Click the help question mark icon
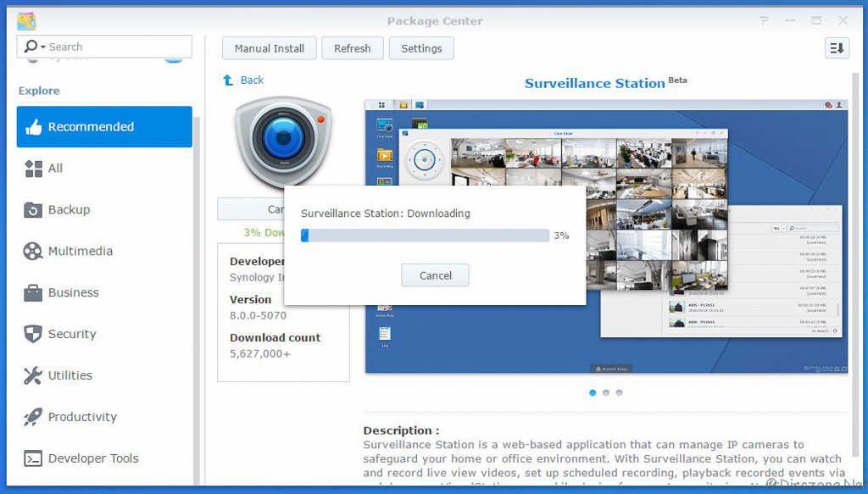 point(764,21)
